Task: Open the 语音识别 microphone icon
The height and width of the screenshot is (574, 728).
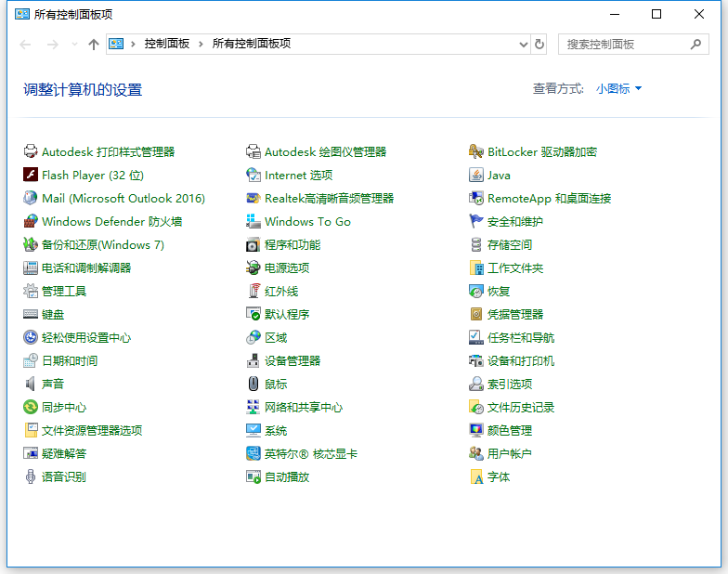Action: click(31, 476)
